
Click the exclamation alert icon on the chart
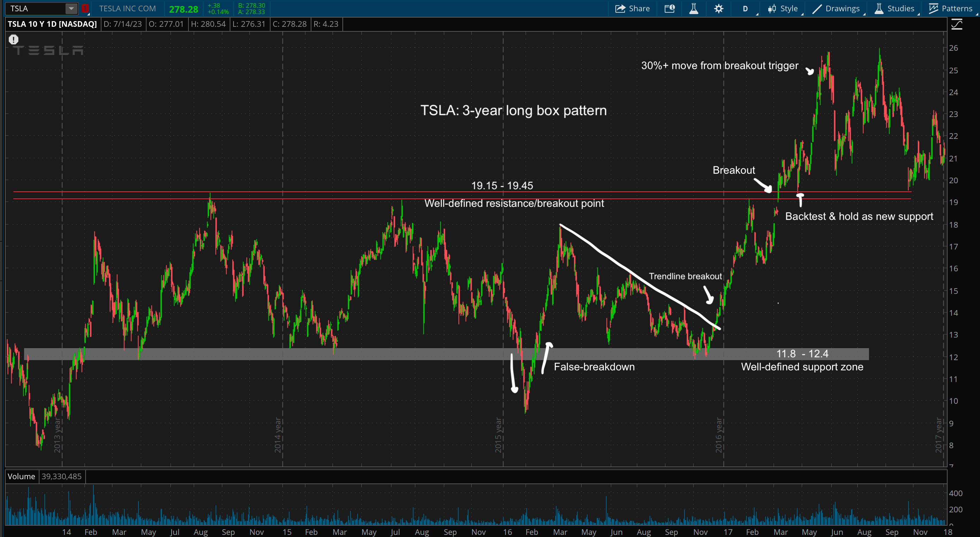pyautogui.click(x=13, y=39)
